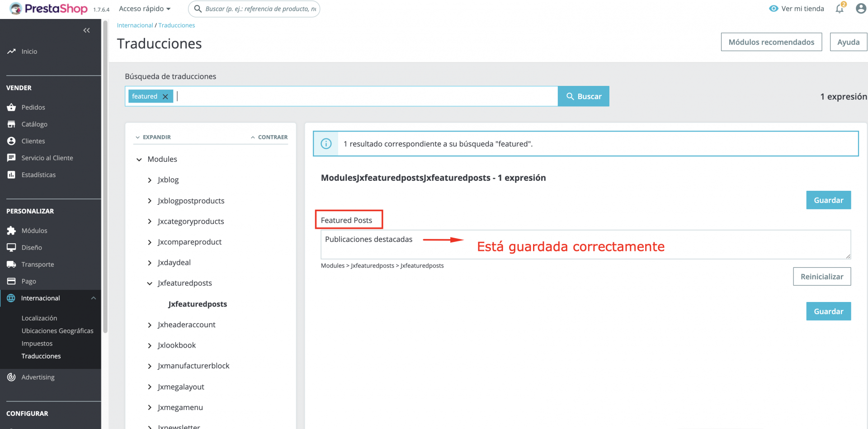Screen dimensions: 868x429
Task: Collapse the Jxfeaturedposts parent node
Action: [x=150, y=283]
